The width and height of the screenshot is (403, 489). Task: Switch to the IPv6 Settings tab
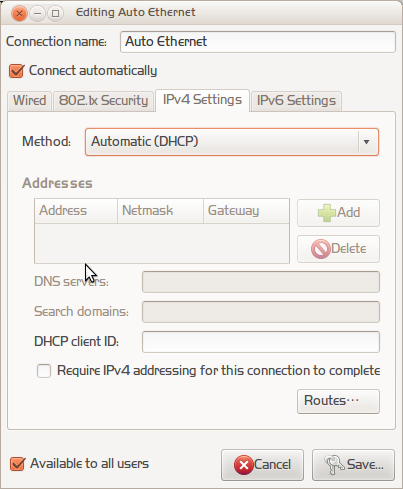coord(296,101)
